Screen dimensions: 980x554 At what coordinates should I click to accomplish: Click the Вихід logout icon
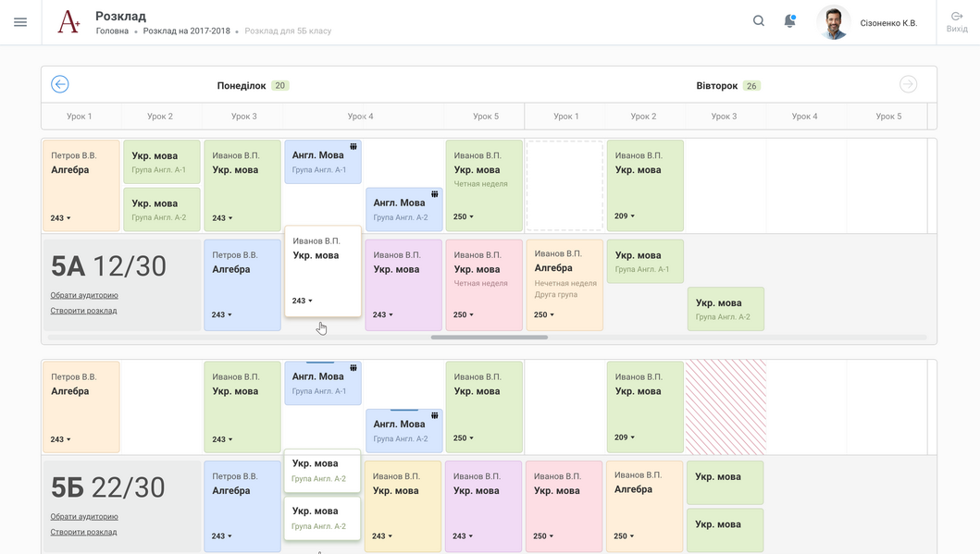click(x=956, y=17)
